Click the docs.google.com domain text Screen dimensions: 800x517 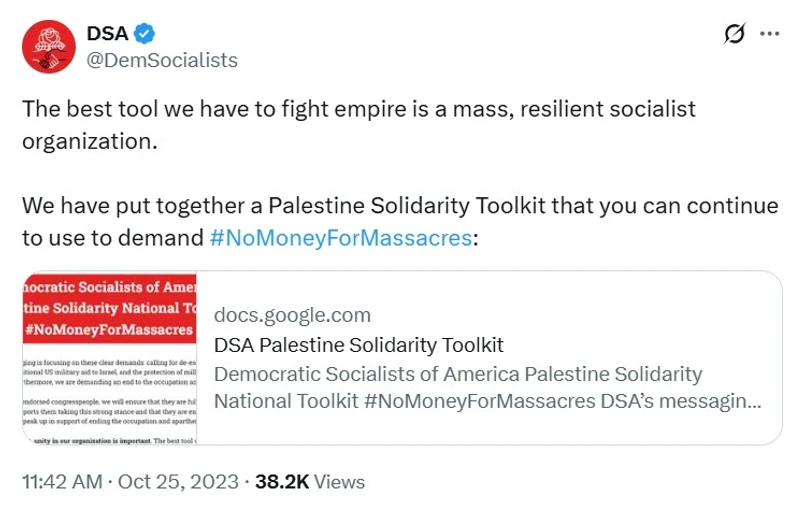[292, 315]
